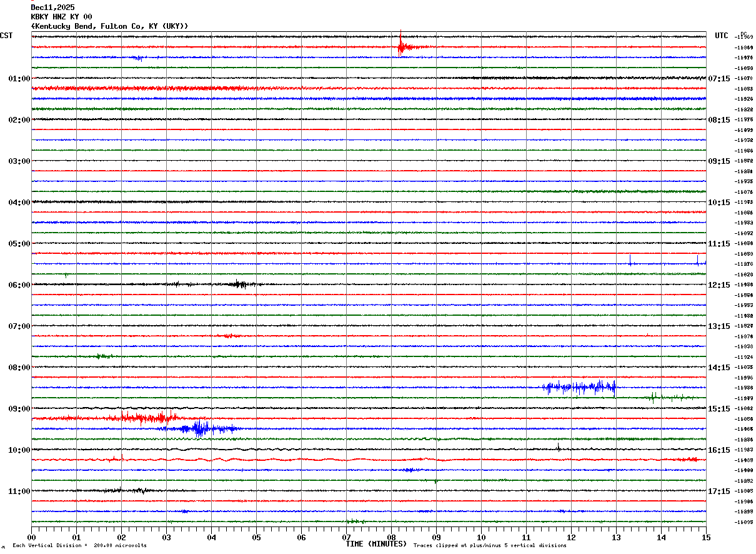Select the 02:00 CST time label
This screenshot has width=756, height=554.
tap(19, 120)
